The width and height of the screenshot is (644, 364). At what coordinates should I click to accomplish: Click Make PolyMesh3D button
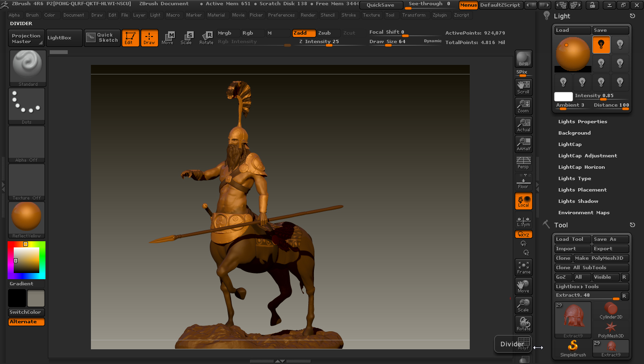tap(601, 258)
